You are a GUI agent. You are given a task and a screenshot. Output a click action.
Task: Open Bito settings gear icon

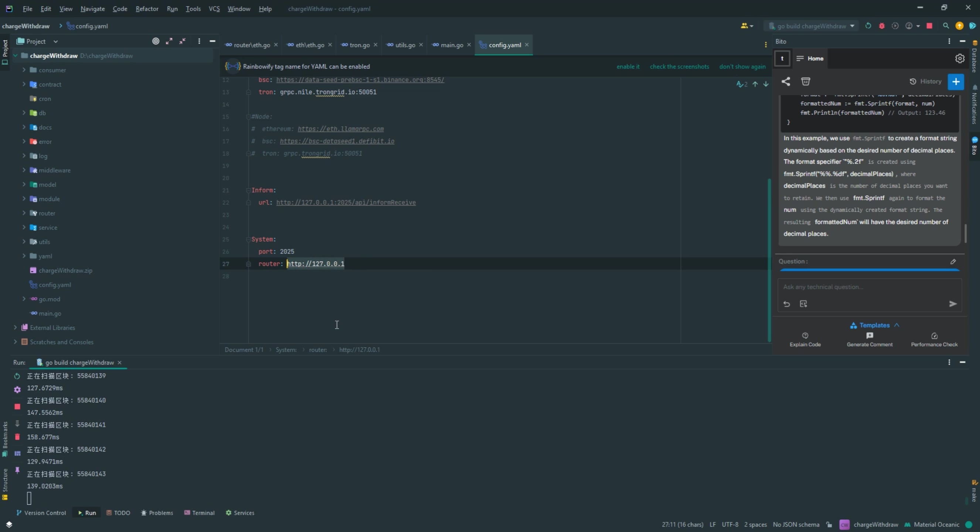959,59
